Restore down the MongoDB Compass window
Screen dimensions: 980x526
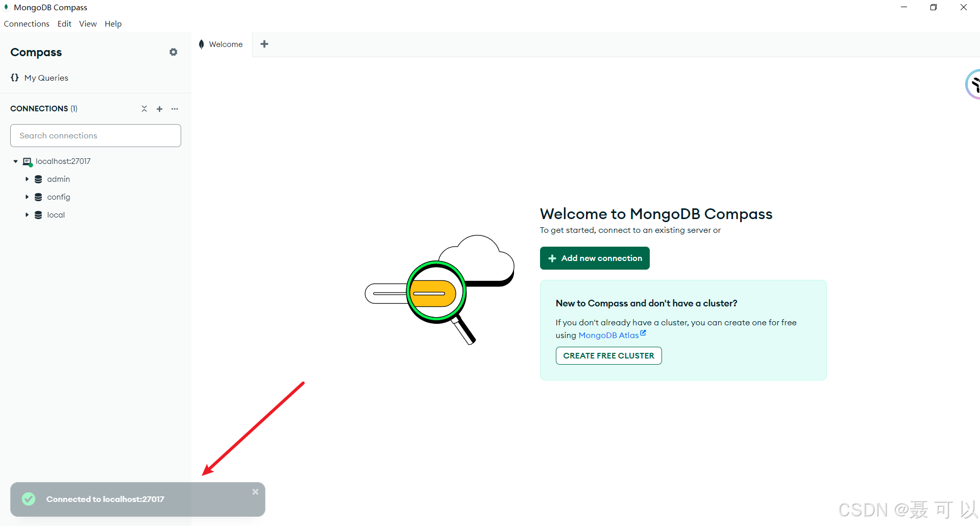[934, 7]
